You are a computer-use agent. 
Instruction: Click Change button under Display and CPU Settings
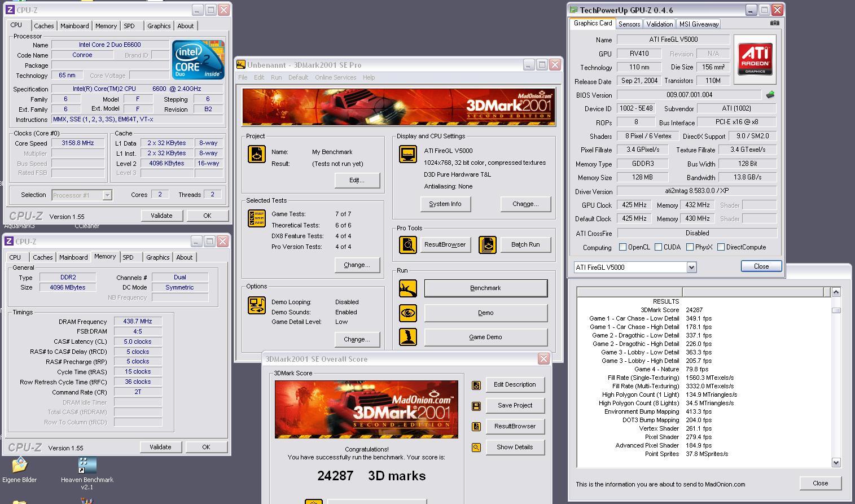525,204
